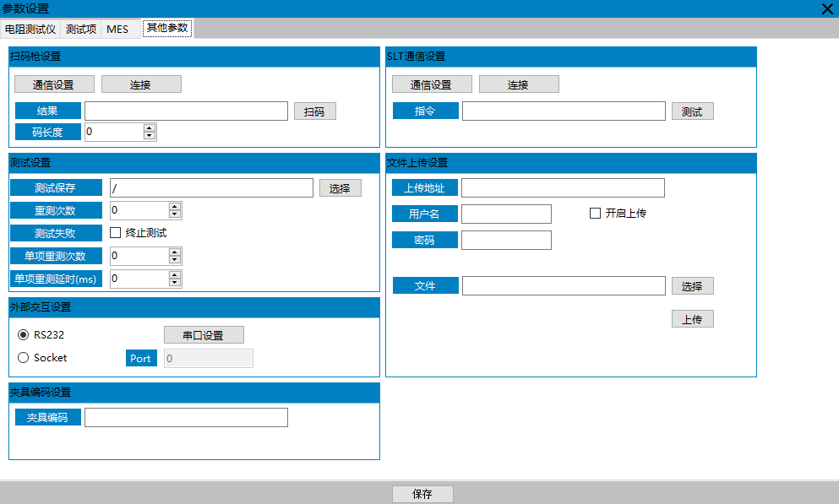Click the 重测次数 number field
Viewport: 839px width, 504px height.
pyautogui.click(x=139, y=210)
